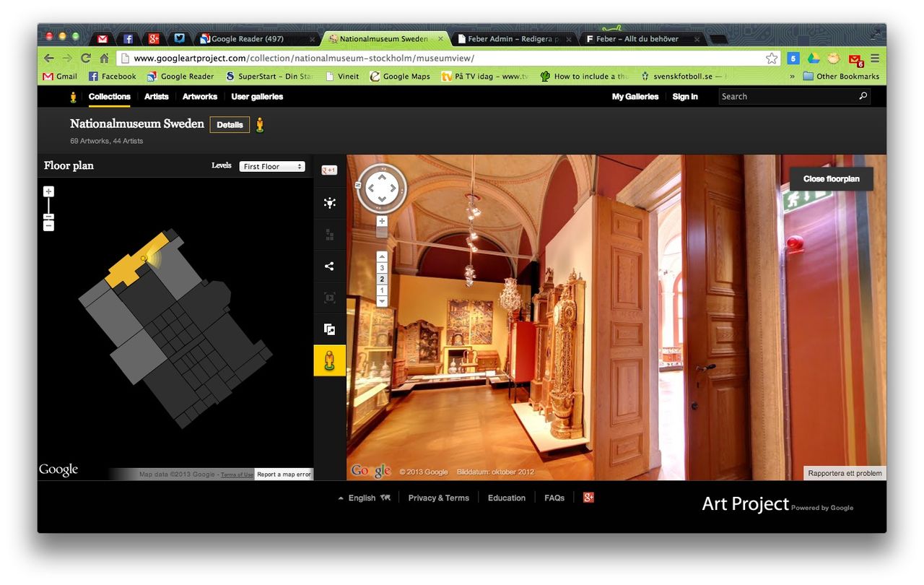
Task: Click the Close floorplan button
Action: [832, 179]
